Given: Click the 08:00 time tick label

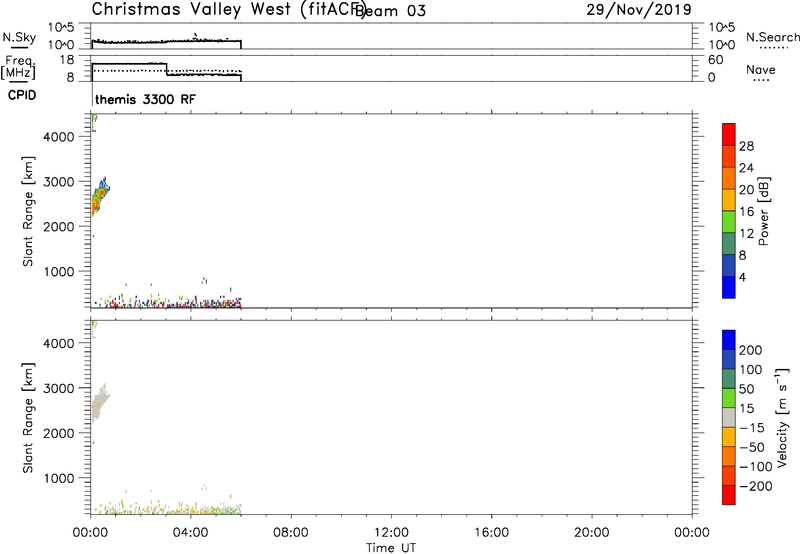Looking at the screenshot, I should pos(291,533).
